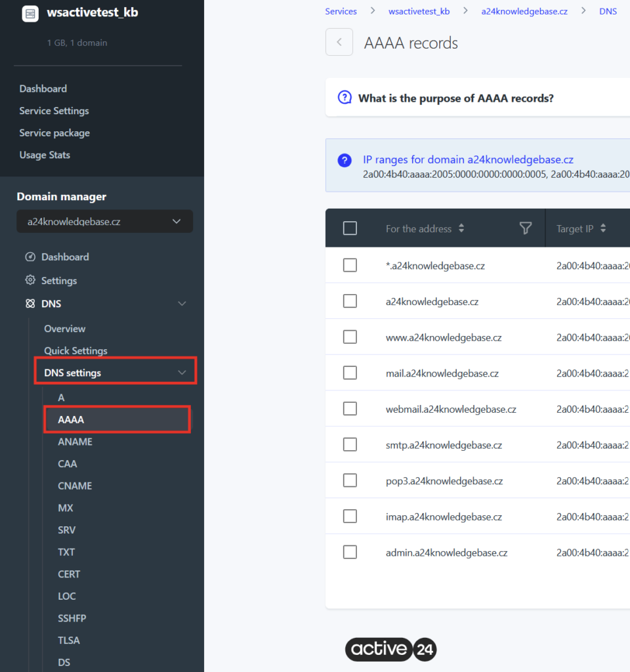Check the webmail.a24knowledgebase.cz record checkbox
This screenshot has width=630, height=672.
click(x=350, y=408)
